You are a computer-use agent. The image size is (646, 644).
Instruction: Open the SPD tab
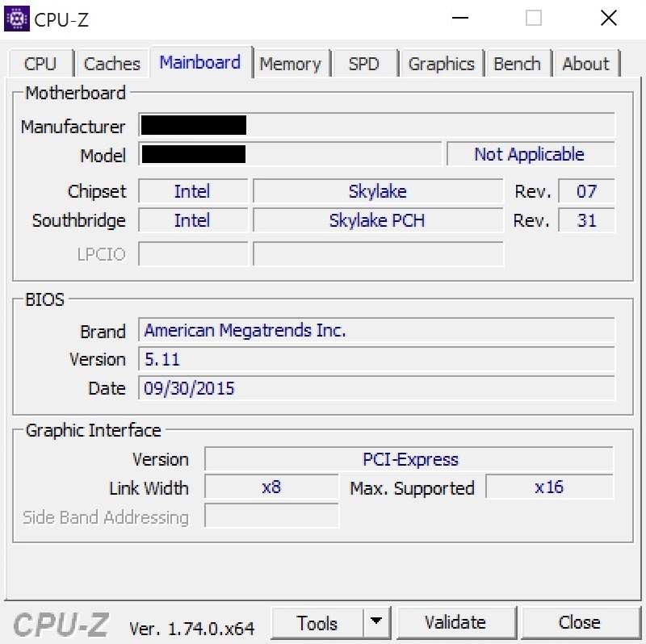click(364, 64)
